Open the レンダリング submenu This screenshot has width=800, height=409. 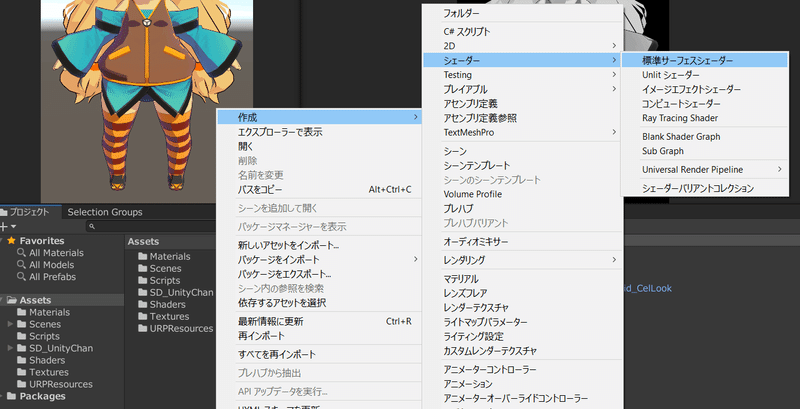coord(522,260)
